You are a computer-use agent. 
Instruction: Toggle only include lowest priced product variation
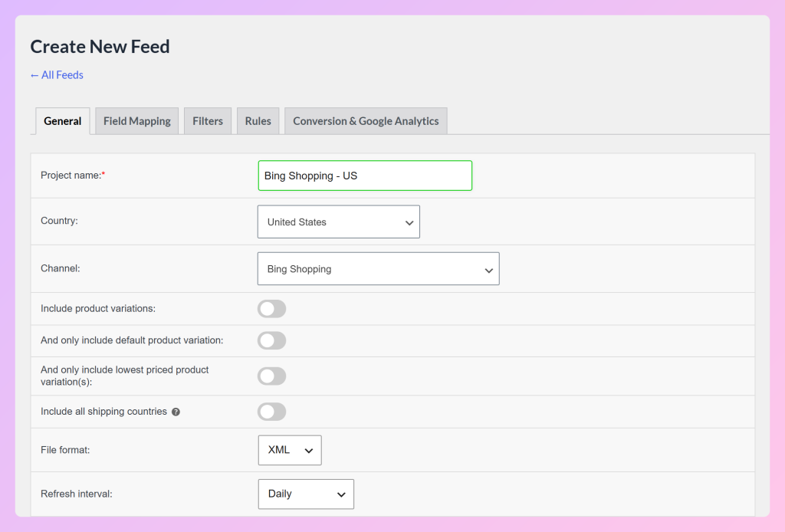(x=272, y=376)
